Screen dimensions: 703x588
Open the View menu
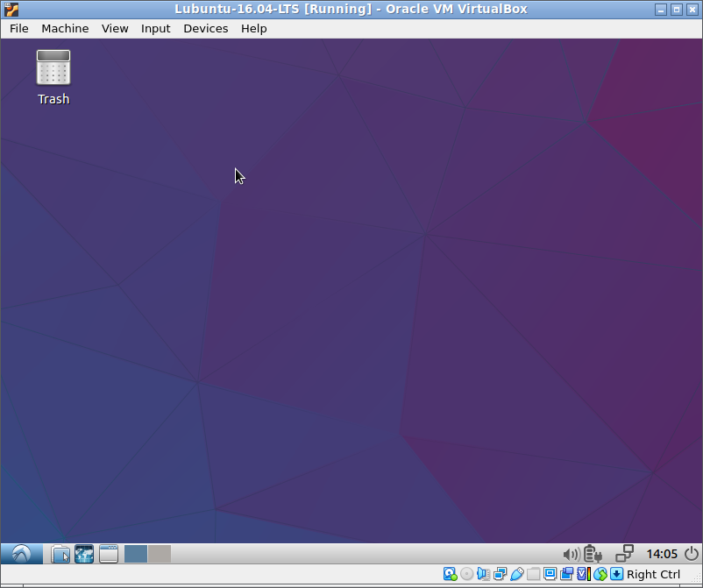115,29
